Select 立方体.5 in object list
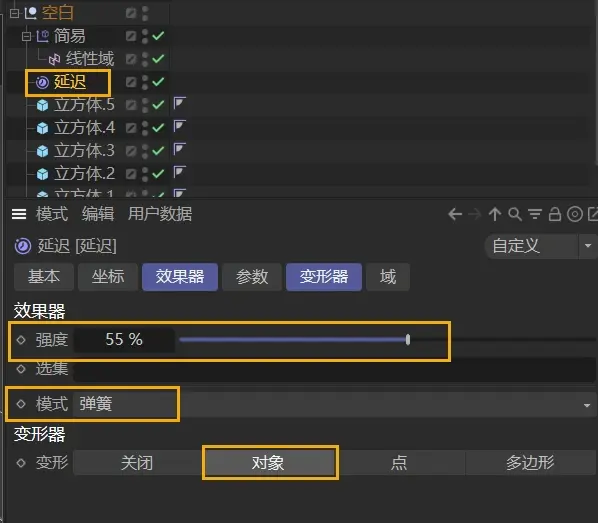Screen dimensions: 598x523 pyautogui.click(x=84, y=105)
